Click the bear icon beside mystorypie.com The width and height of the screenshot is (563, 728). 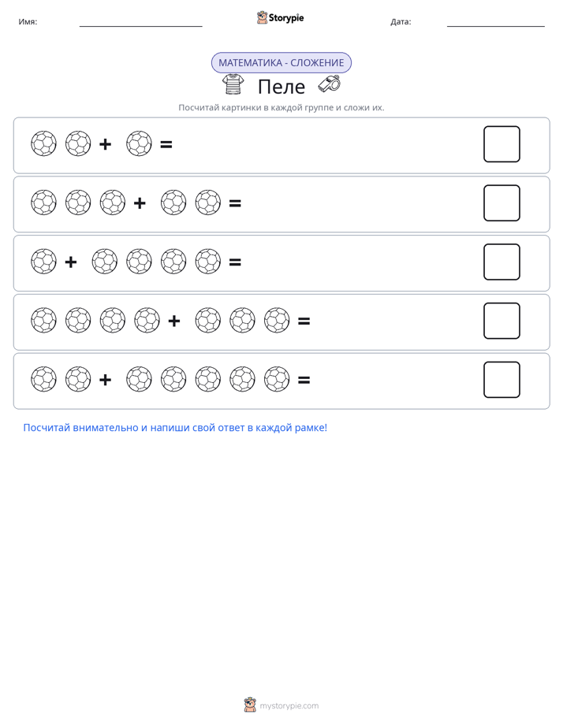coord(250,705)
